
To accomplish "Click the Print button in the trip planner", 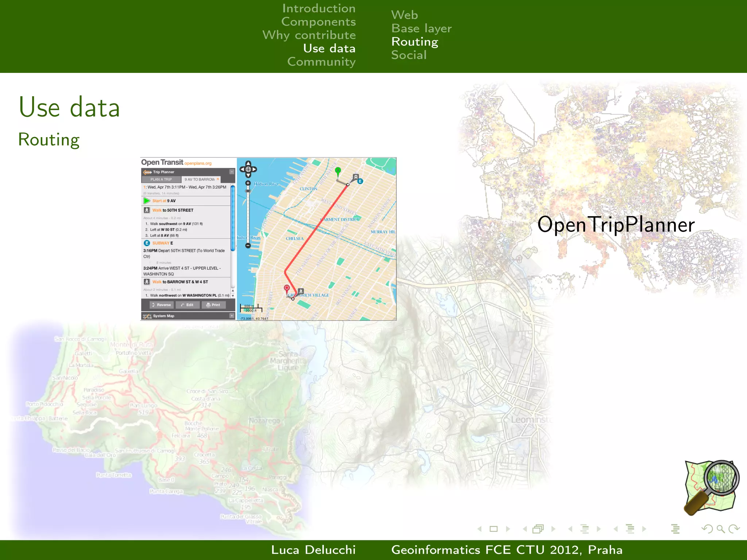I will click(213, 305).
